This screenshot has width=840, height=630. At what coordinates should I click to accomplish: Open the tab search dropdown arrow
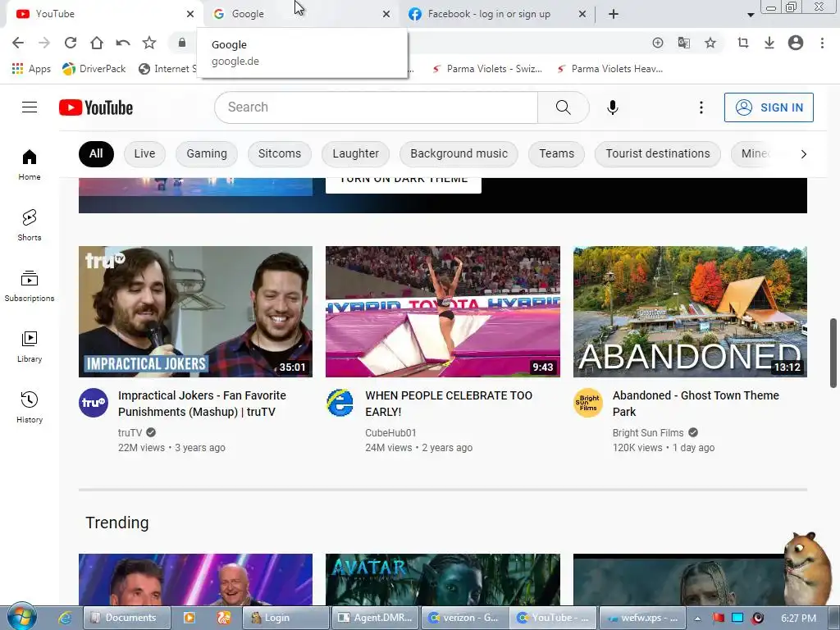click(x=751, y=15)
